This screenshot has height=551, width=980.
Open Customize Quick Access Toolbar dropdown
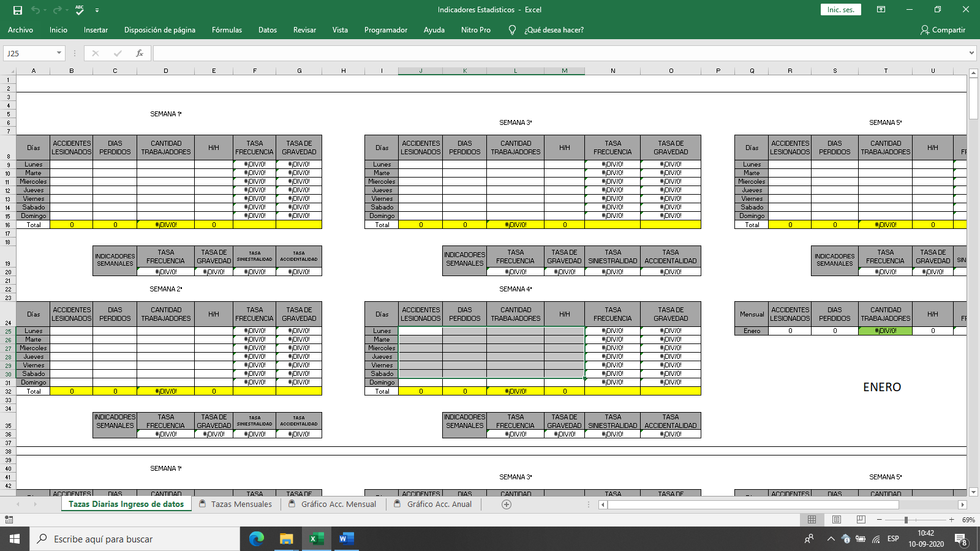(x=97, y=10)
